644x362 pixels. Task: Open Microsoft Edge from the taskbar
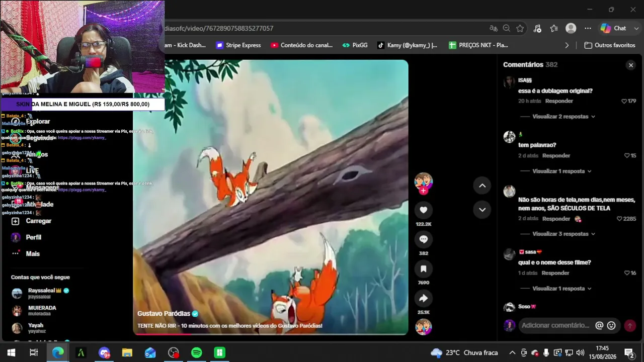[x=58, y=352]
